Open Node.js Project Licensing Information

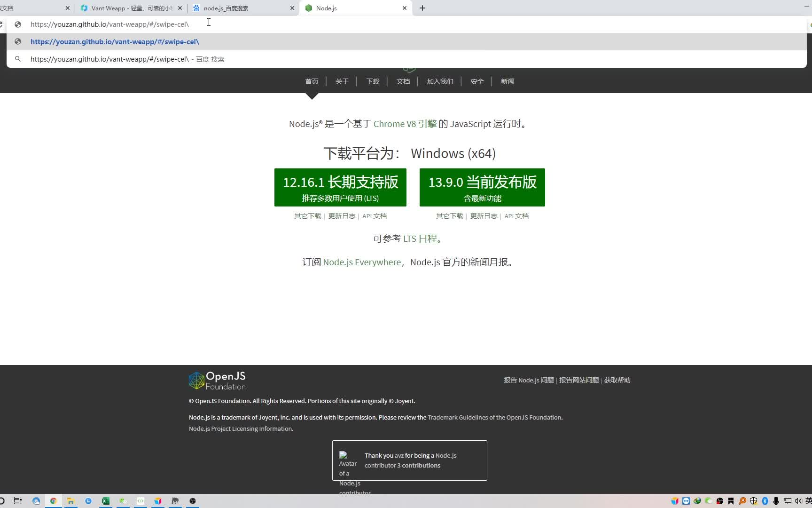(241, 429)
